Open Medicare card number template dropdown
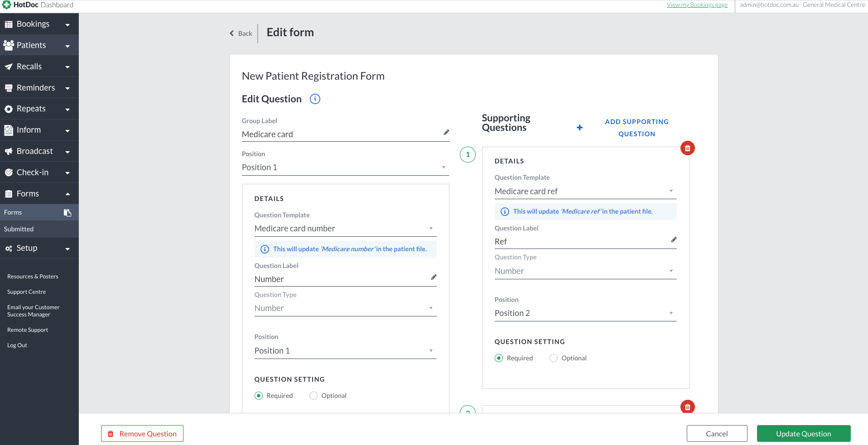Viewport: 868px width, 445px height. click(345, 229)
